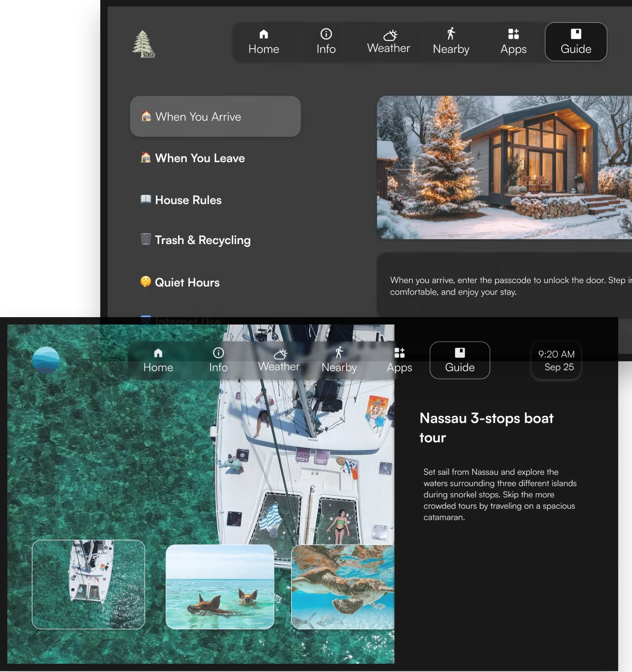
Task: Open Home tab in top cabin screen
Action: 264,42
